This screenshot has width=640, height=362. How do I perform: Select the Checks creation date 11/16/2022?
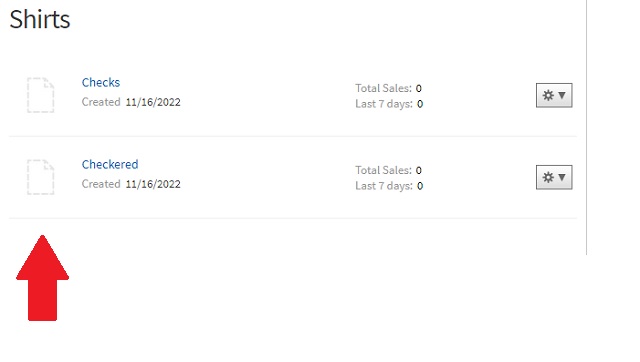[x=153, y=102]
